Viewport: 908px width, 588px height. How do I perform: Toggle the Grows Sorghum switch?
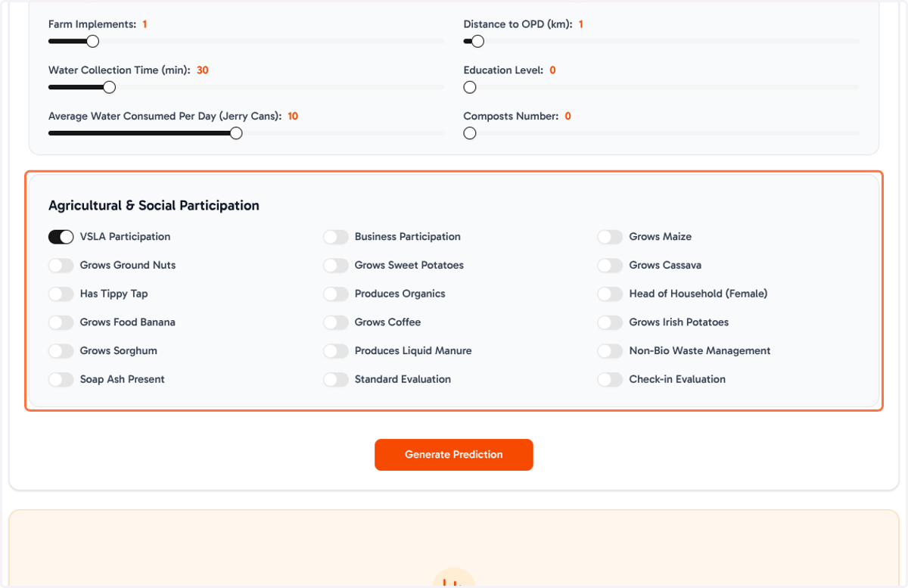pos(61,351)
